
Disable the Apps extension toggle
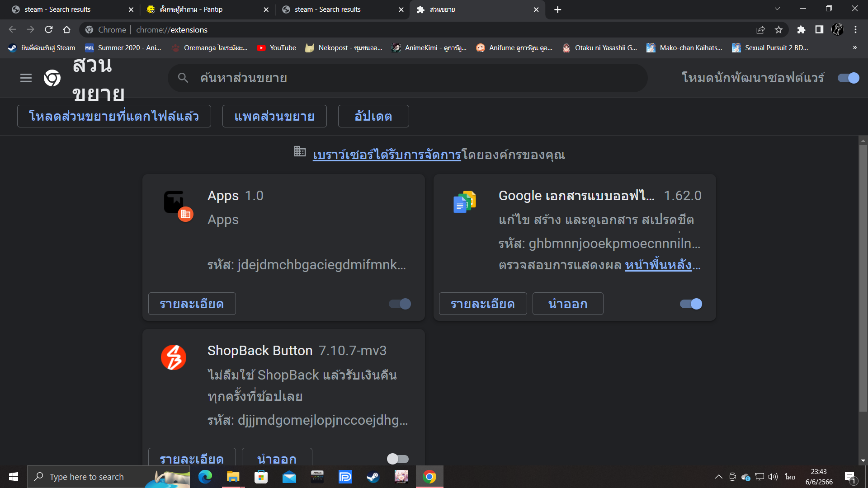(x=400, y=304)
